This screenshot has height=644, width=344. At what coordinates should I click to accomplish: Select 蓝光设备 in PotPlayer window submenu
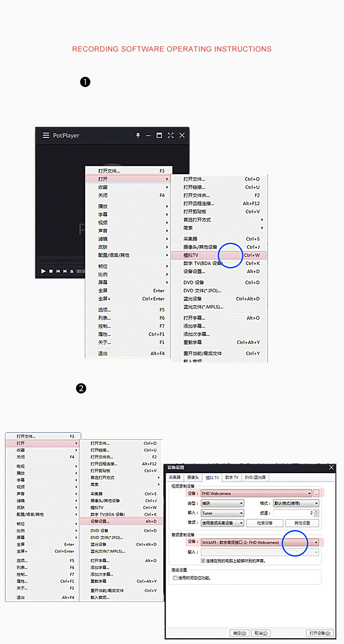pos(219,299)
